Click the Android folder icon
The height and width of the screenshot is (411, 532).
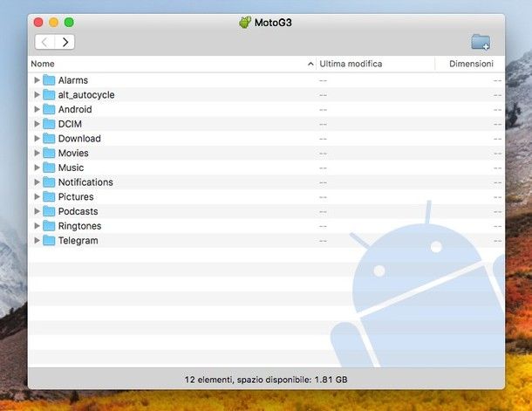tap(49, 109)
